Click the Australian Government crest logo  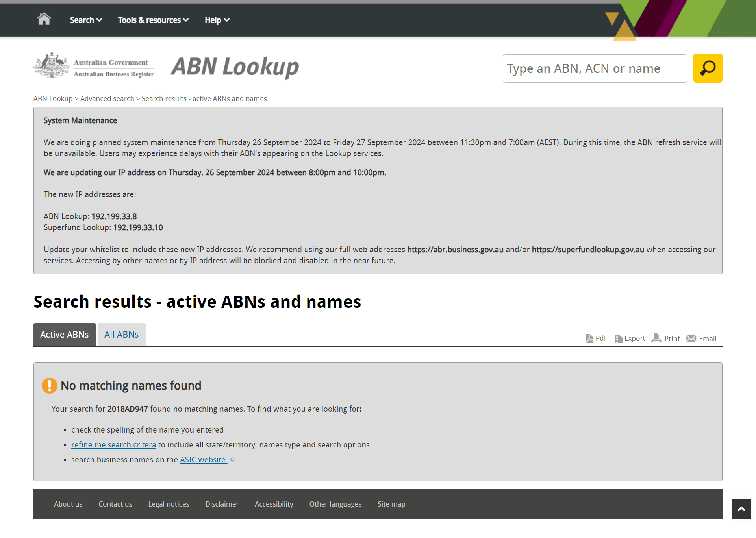pos(52,65)
